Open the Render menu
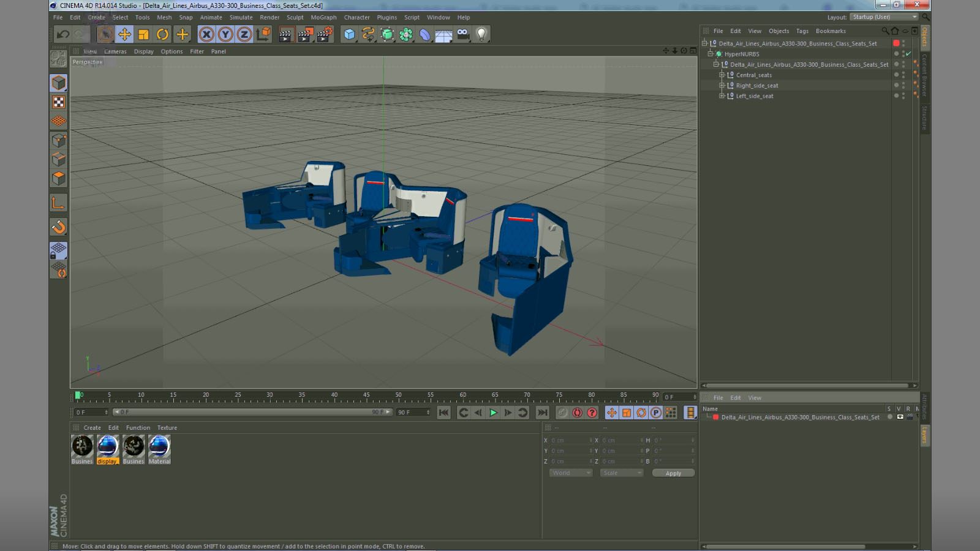Image resolution: width=980 pixels, height=551 pixels. tap(269, 17)
